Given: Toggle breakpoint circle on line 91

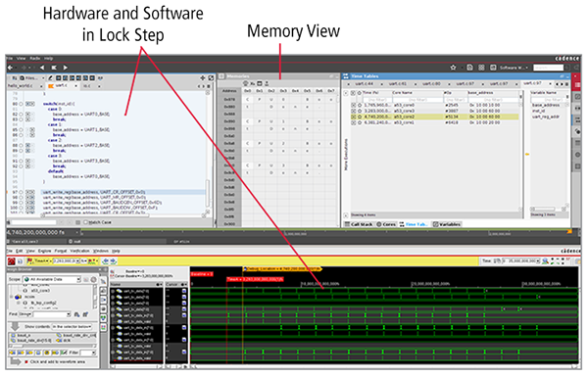Looking at the screenshot, I should click(21, 162).
